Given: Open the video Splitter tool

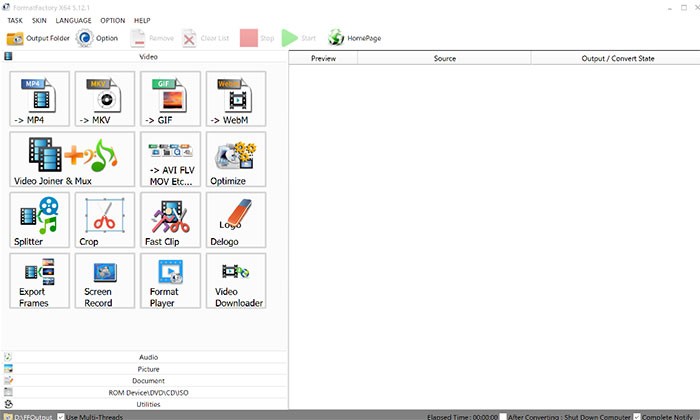Looking at the screenshot, I should 39,220.
